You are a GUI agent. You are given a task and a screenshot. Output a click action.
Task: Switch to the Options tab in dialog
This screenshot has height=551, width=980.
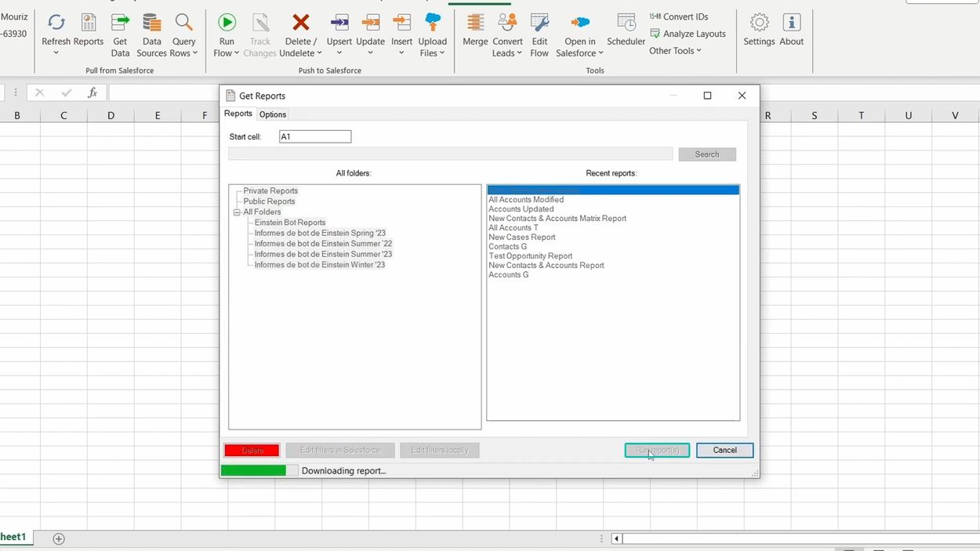point(273,114)
